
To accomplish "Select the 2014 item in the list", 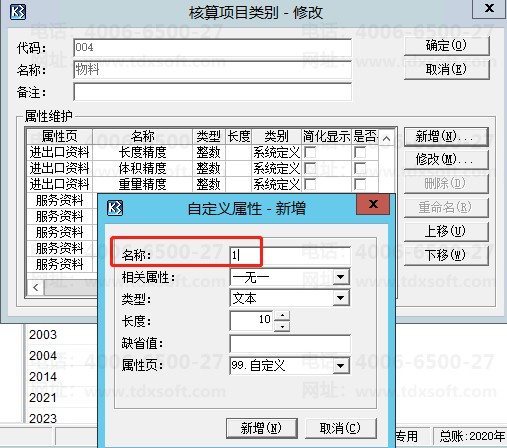I will click(x=43, y=377).
